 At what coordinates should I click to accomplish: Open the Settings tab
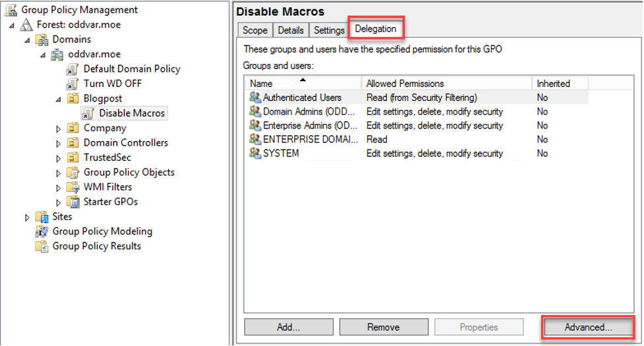[329, 30]
